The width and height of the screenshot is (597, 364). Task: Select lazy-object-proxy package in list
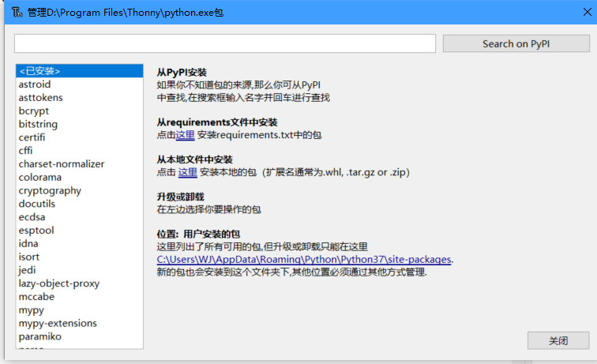[x=80, y=283]
